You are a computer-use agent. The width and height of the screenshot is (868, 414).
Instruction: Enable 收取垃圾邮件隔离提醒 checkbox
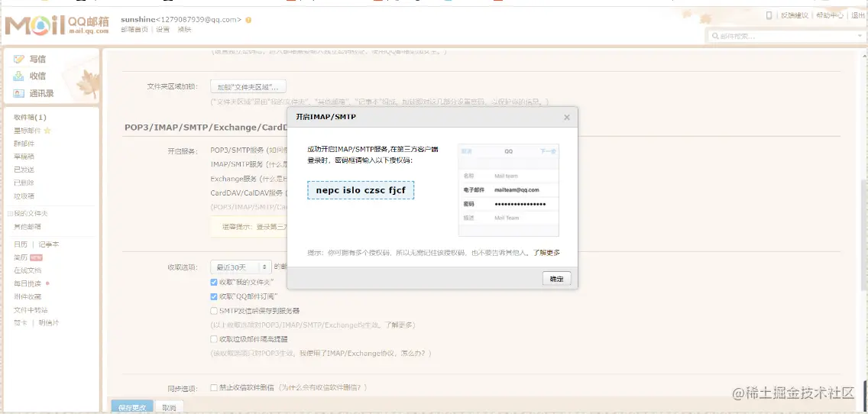pos(214,338)
